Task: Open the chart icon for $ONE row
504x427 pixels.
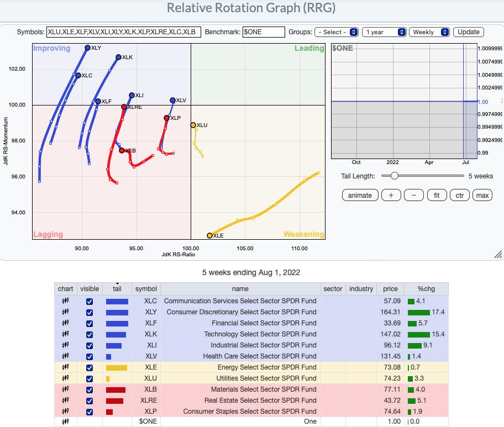Action: [x=65, y=421]
